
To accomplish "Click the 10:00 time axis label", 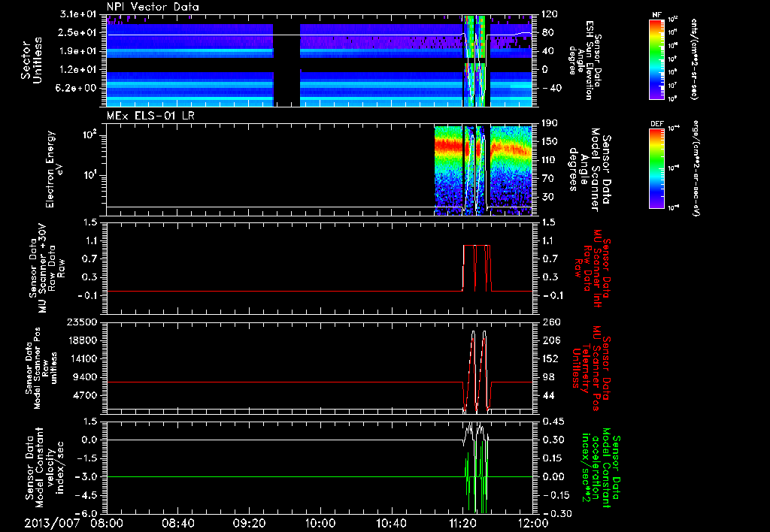I will click(x=320, y=522).
